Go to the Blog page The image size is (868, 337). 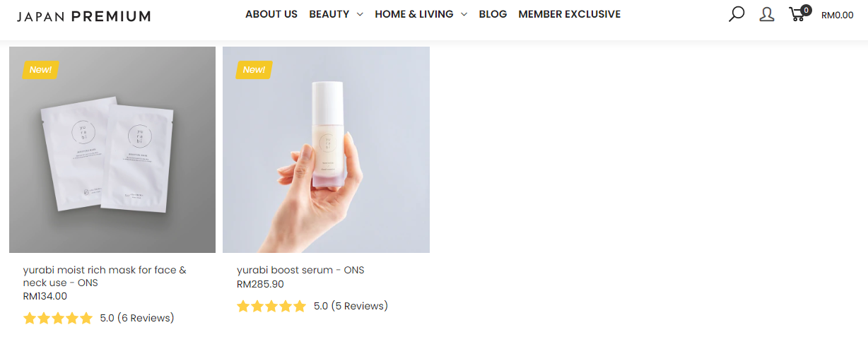click(493, 14)
